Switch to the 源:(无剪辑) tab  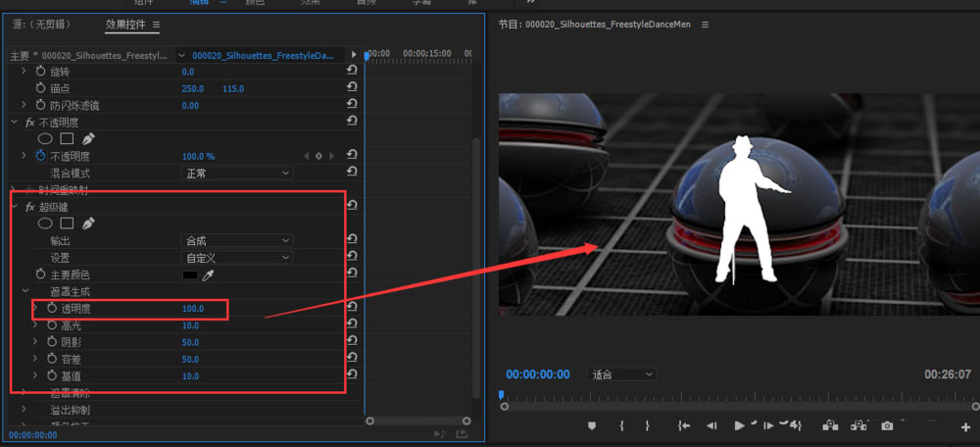pos(41,24)
